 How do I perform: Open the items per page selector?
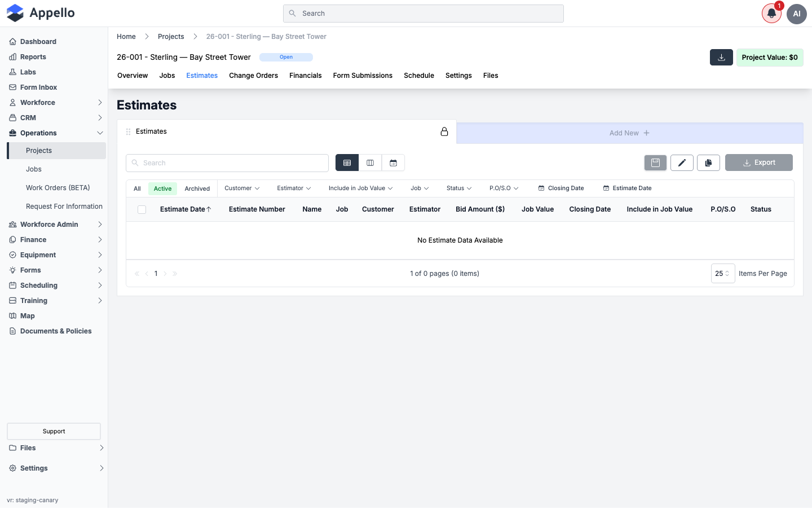coord(723,274)
